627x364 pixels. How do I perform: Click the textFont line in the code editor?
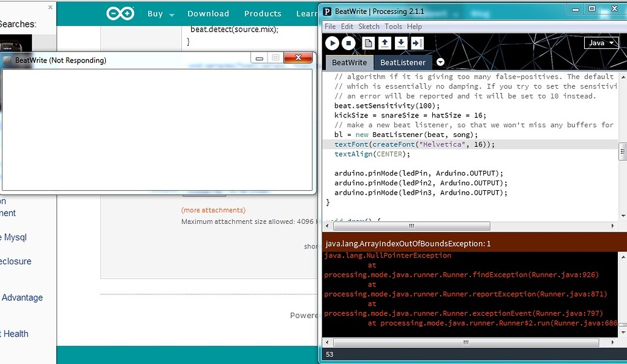(x=414, y=144)
